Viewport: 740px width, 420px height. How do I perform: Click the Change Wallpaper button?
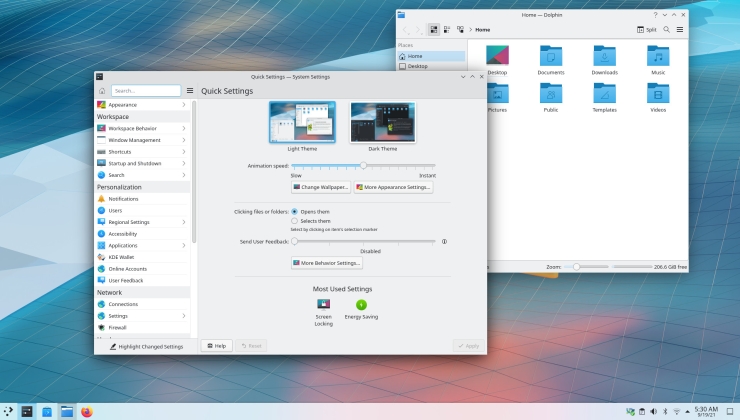pos(320,187)
